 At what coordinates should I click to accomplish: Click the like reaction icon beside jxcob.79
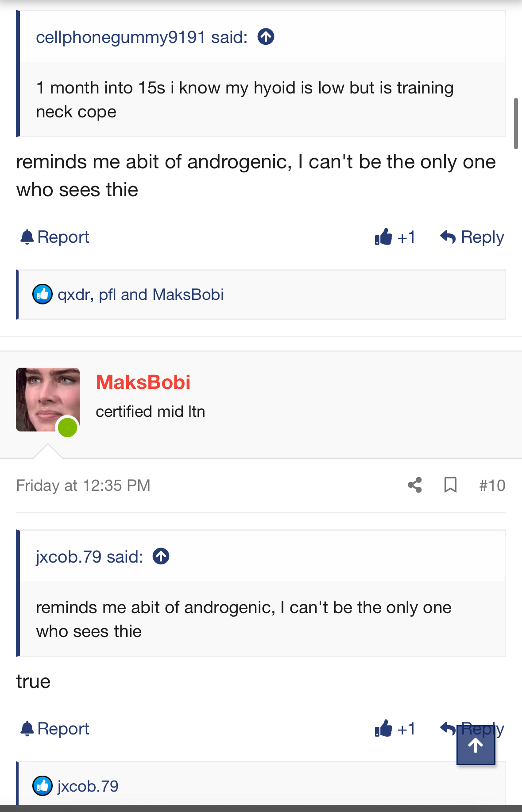[43, 786]
